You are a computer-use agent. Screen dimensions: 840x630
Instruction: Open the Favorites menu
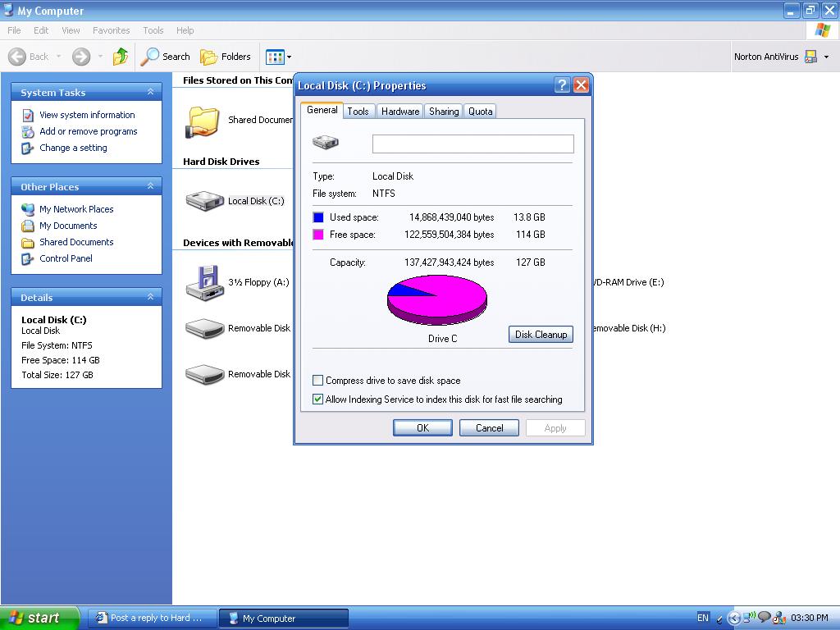111,30
